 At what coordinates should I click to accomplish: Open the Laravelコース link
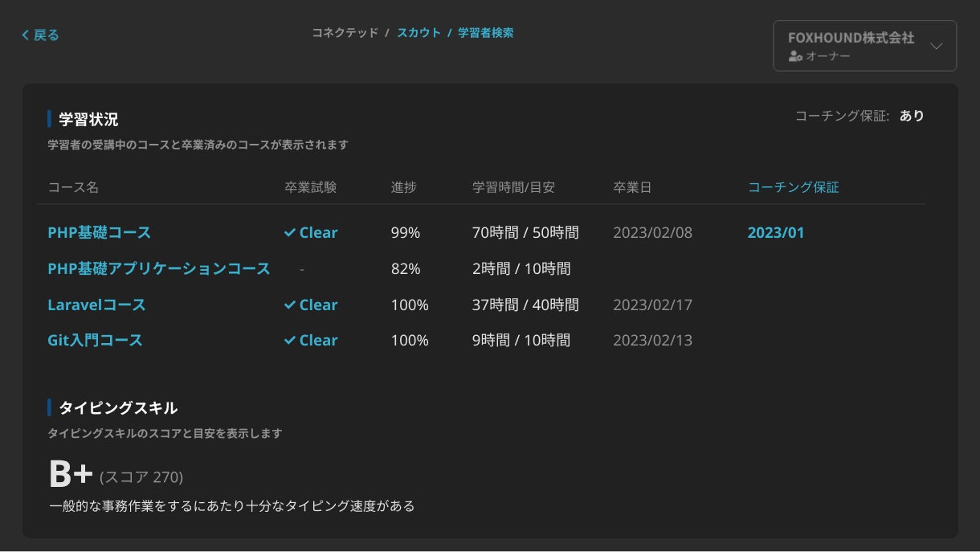[x=96, y=305]
